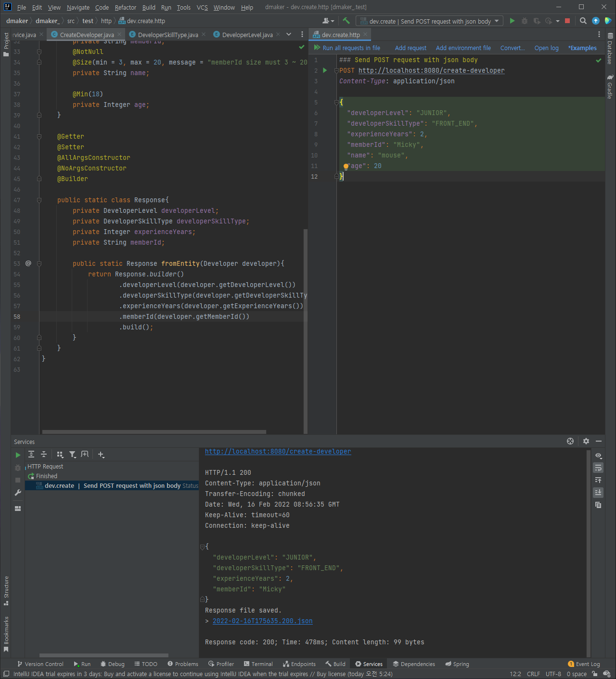Run the POST request from line 2 gutter
616x679 pixels.
click(x=325, y=70)
